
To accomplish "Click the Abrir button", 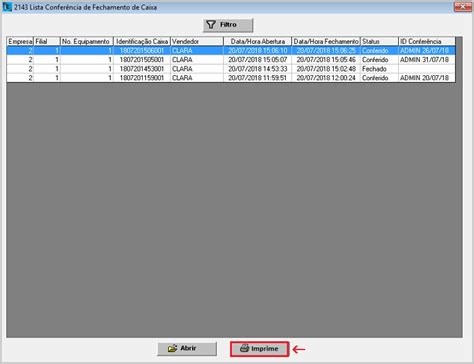I will click(x=187, y=349).
